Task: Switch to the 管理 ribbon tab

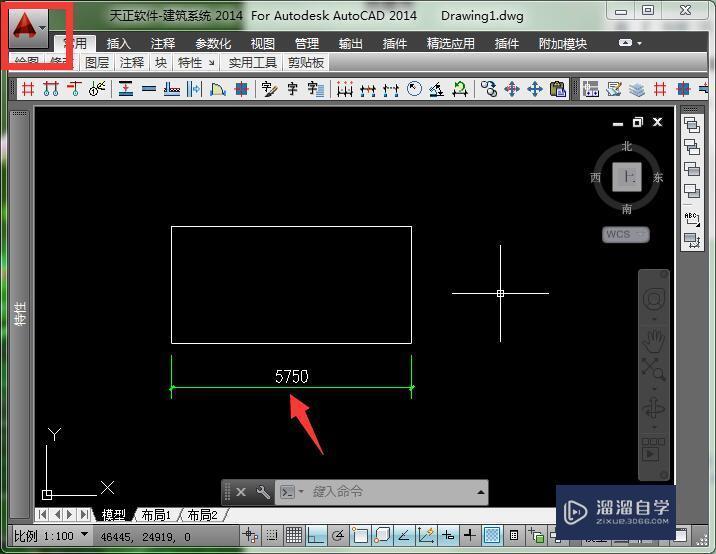Action: pos(306,43)
